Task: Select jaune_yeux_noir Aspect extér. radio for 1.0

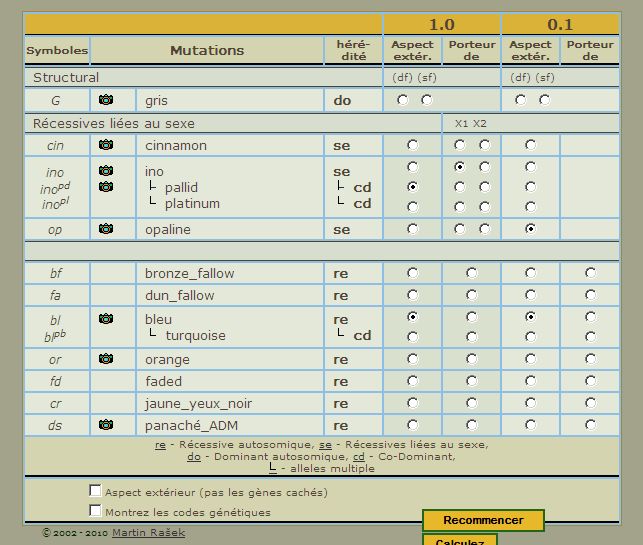Action: pos(412,403)
